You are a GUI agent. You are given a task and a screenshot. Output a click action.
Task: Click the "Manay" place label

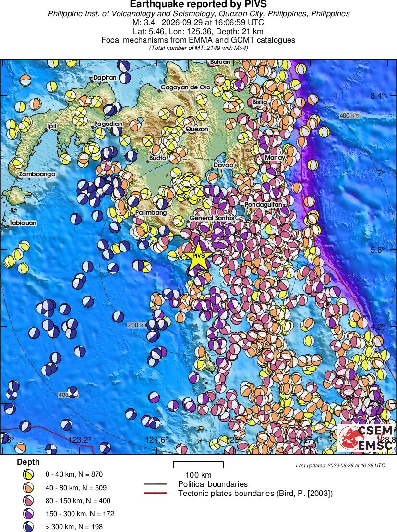point(275,158)
